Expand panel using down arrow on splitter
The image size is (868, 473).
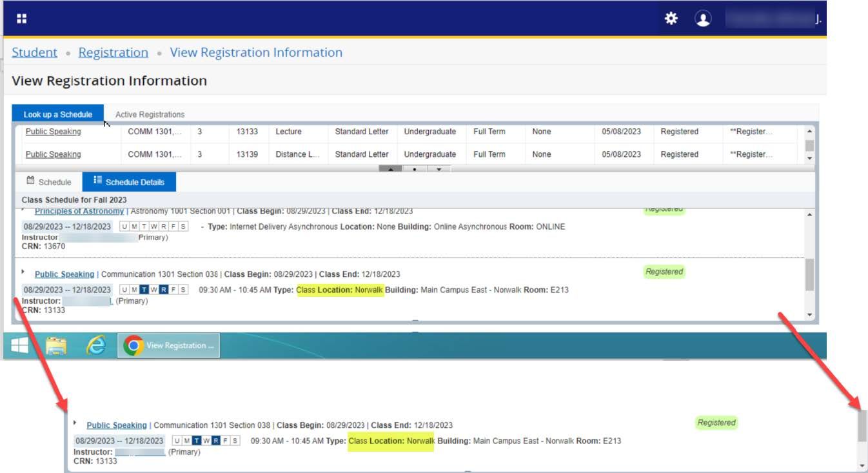[x=439, y=169]
